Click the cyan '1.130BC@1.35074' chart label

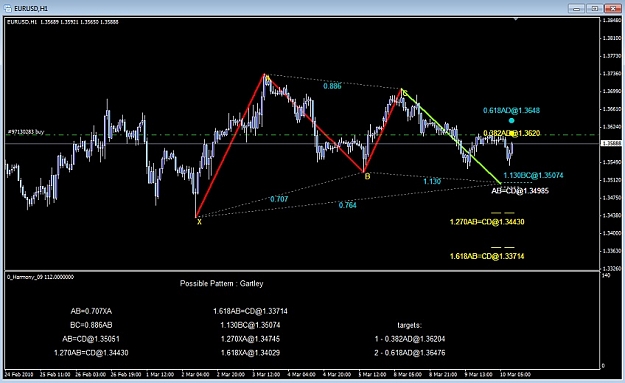click(533, 175)
